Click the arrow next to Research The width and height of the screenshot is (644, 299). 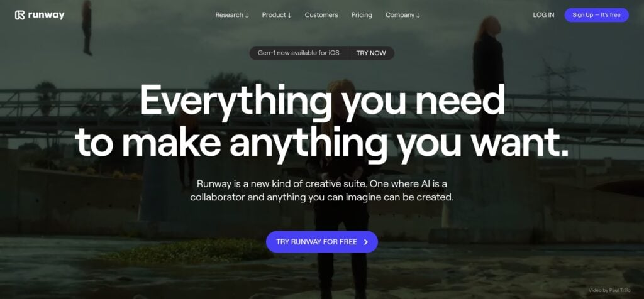coord(247,15)
